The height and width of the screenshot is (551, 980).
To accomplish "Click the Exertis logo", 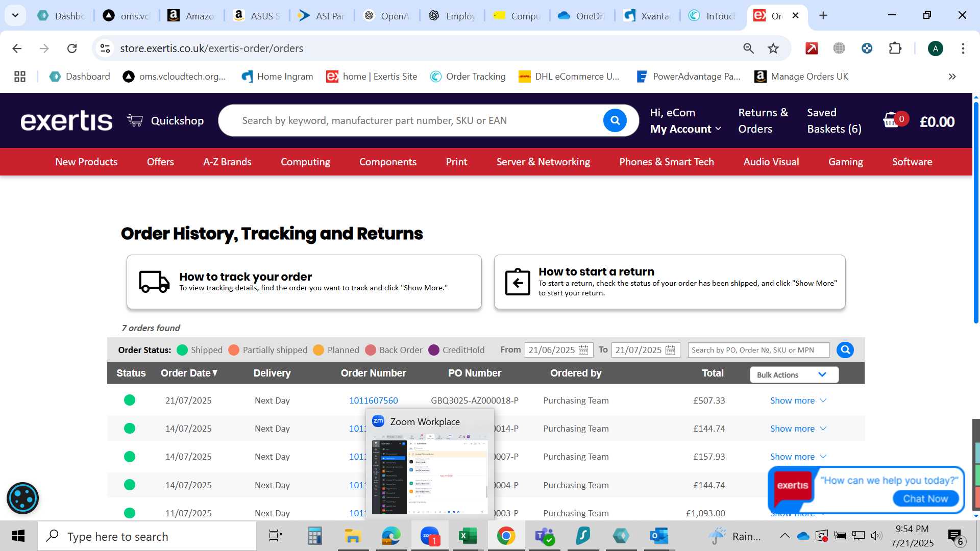I will point(66,121).
